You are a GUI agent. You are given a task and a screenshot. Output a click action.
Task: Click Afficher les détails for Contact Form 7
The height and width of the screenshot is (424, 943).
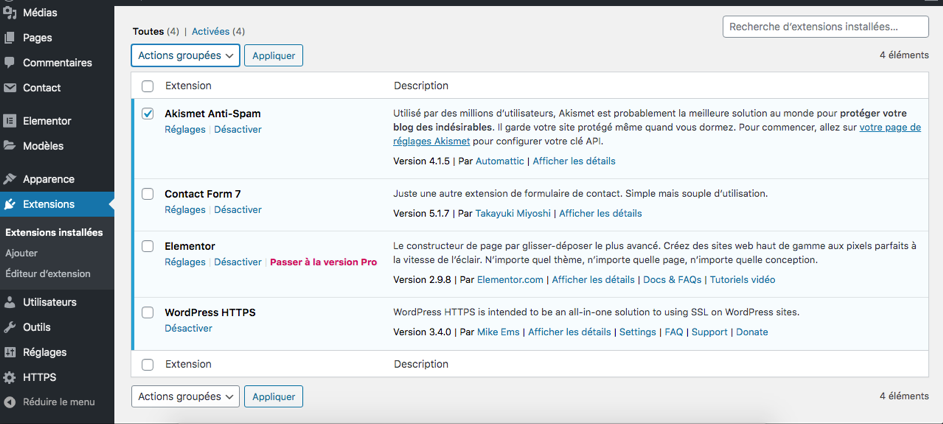pos(601,214)
